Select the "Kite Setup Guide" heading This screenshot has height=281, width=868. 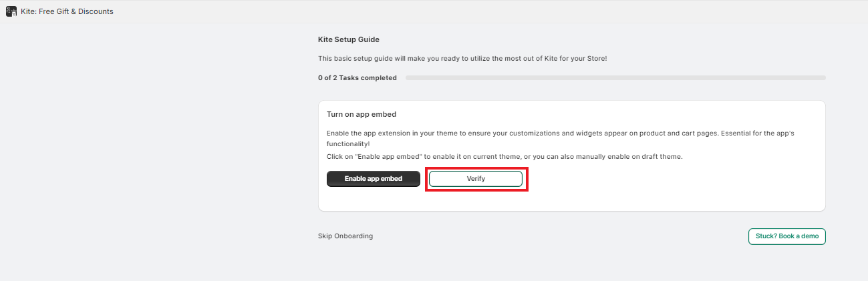point(349,40)
